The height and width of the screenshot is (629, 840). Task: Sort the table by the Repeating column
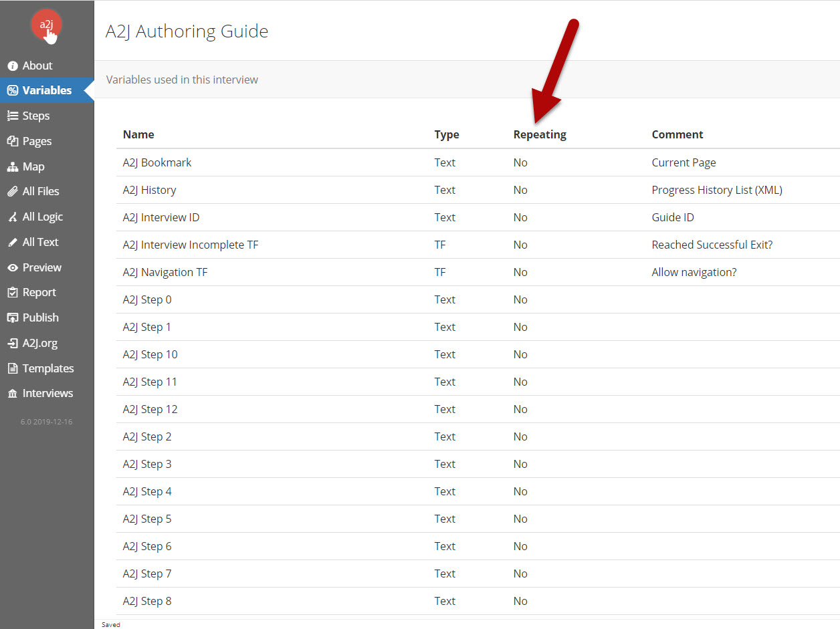click(540, 134)
